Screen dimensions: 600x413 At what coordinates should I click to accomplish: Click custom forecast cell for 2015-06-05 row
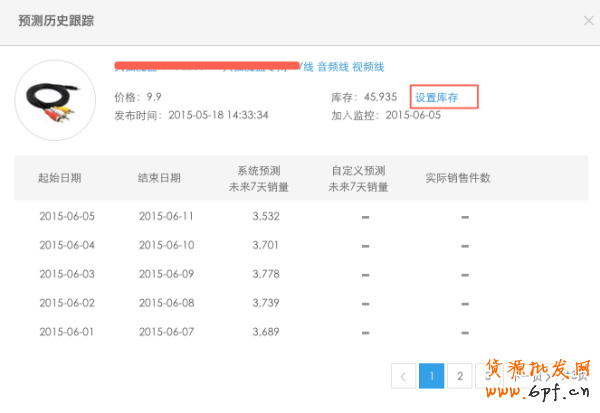[x=365, y=217]
